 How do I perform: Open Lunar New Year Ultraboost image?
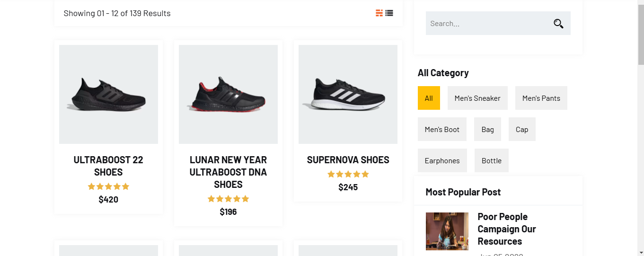pos(228,94)
